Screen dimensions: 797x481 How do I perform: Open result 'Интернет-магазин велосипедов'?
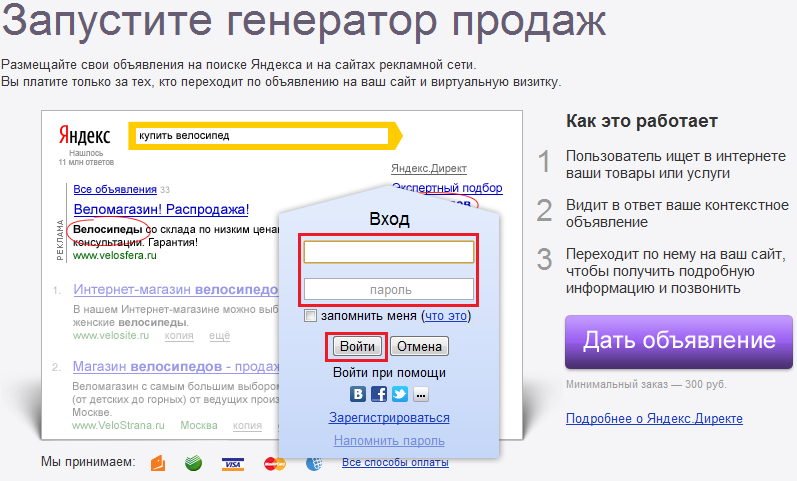176,289
